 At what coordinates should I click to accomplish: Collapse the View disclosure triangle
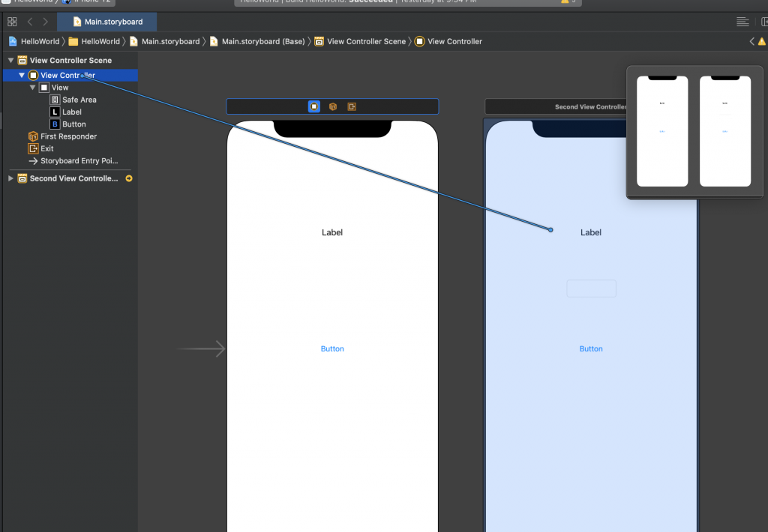coord(32,88)
